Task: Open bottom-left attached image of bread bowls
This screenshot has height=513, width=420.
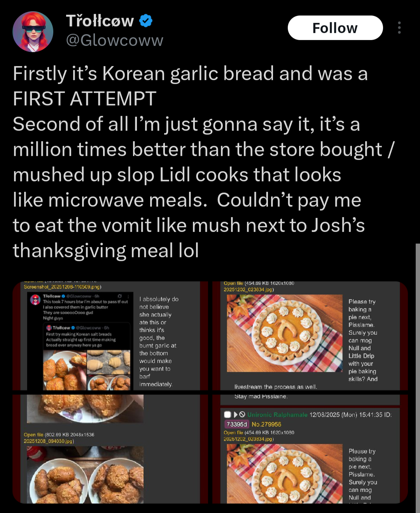Action: coord(111,449)
